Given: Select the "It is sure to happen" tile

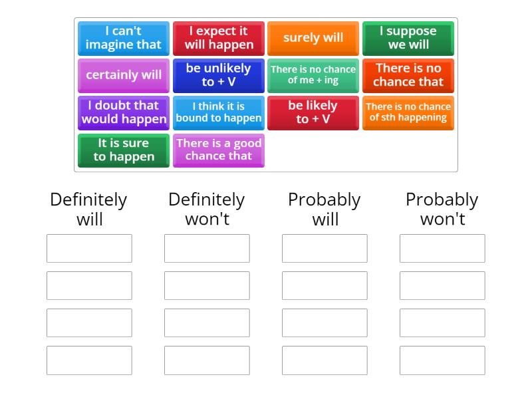Looking at the screenshot, I should coord(123,150).
